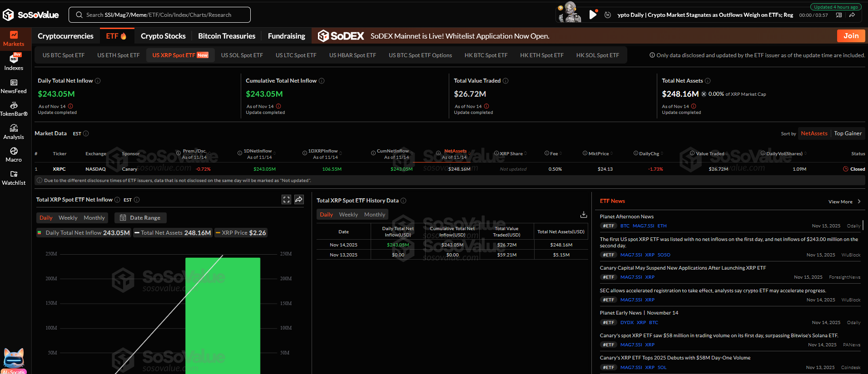Click the Daily Total Net Inflow date warning icon
Image resolution: width=868 pixels, height=374 pixels.
click(70, 106)
